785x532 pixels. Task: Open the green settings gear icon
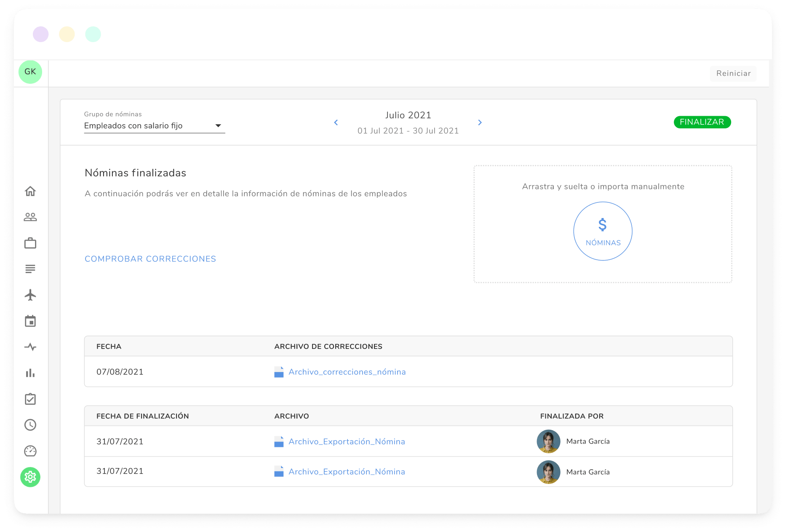click(x=30, y=477)
